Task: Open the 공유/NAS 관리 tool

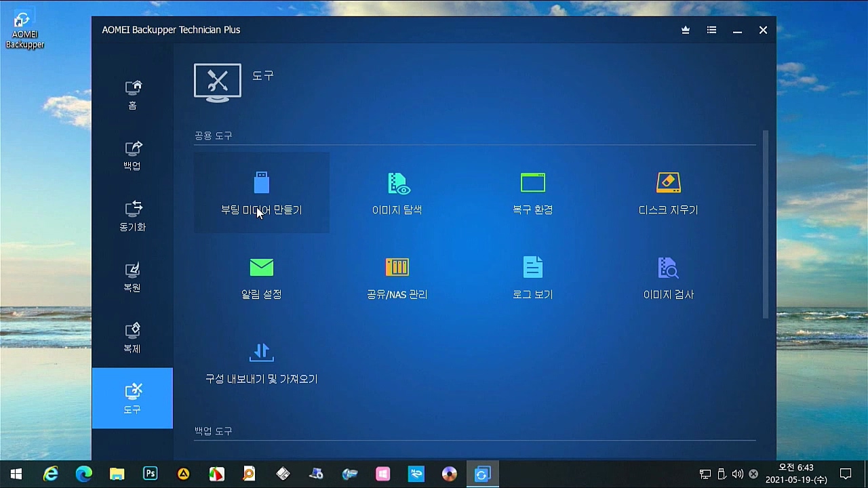Action: click(x=397, y=277)
